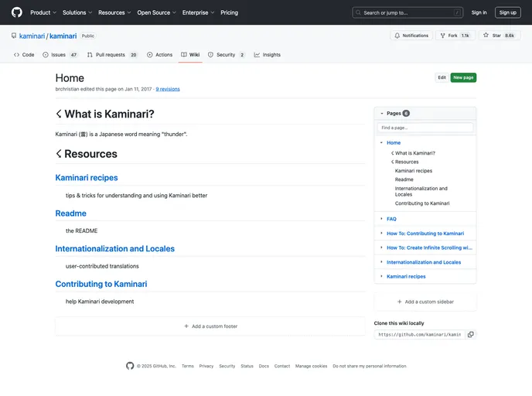Click the GitHub logo in header

coord(17,12)
